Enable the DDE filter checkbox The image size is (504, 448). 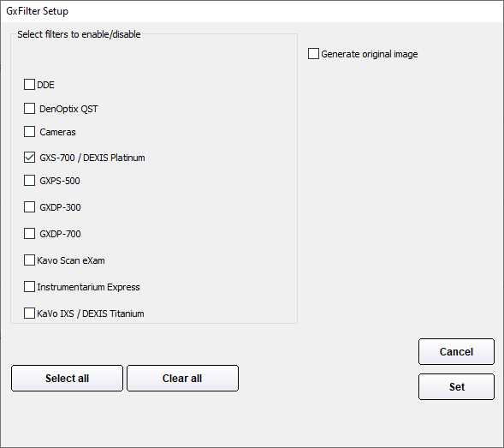(x=29, y=85)
